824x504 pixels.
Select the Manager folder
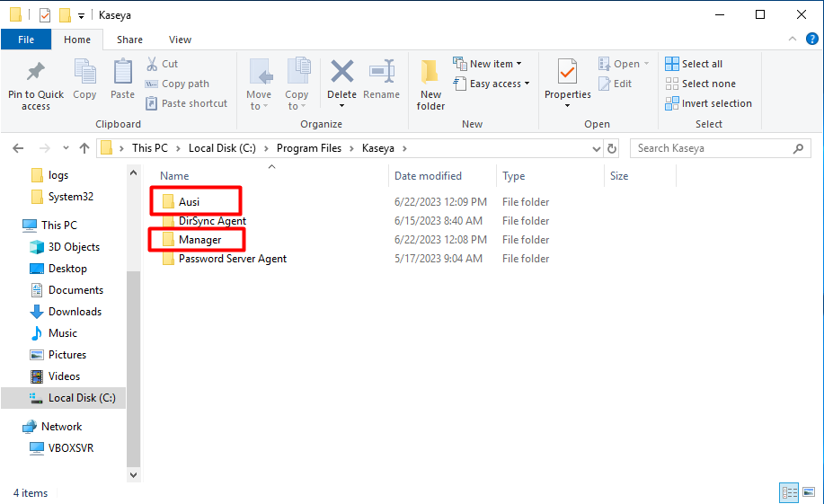(x=199, y=240)
